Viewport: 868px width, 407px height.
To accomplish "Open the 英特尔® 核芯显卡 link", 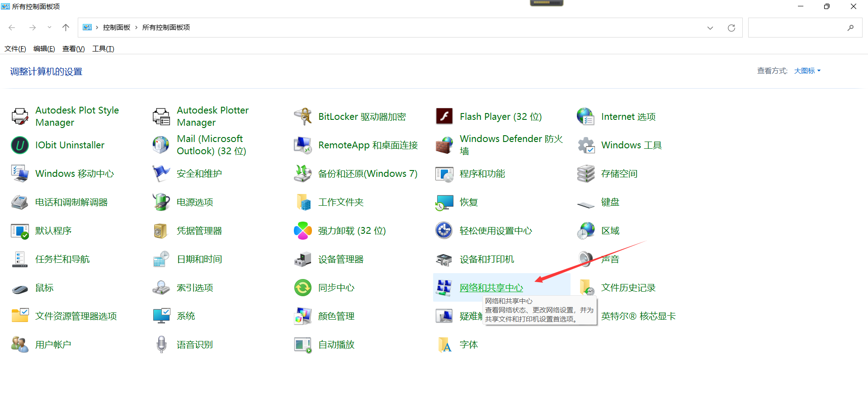I will coord(638,316).
